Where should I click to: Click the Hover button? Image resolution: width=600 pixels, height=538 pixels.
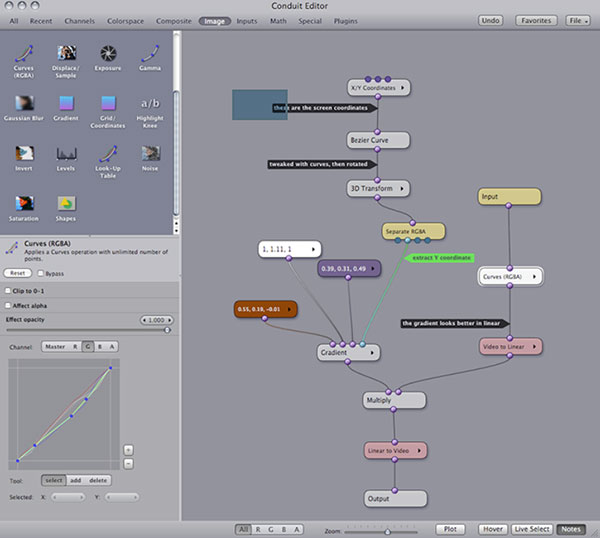(x=493, y=529)
